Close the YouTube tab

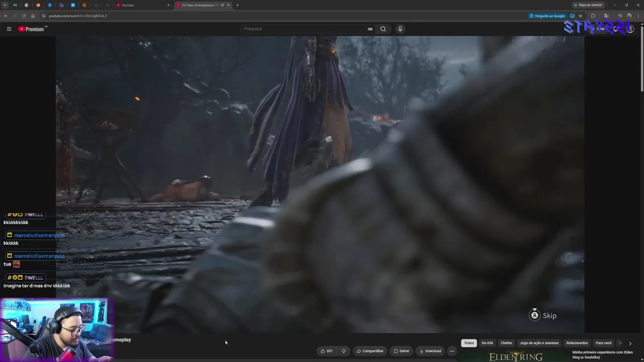pos(169,5)
